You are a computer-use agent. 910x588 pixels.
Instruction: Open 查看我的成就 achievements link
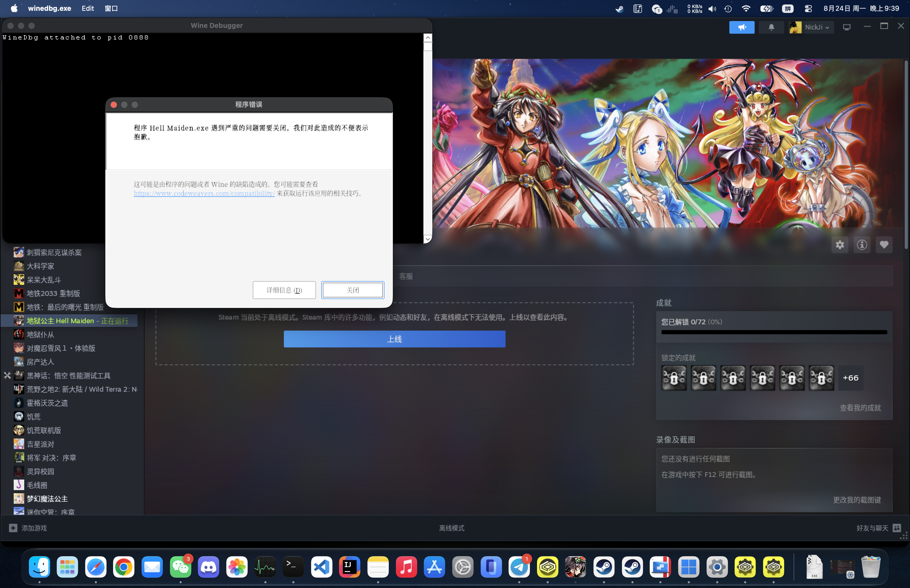(860, 408)
